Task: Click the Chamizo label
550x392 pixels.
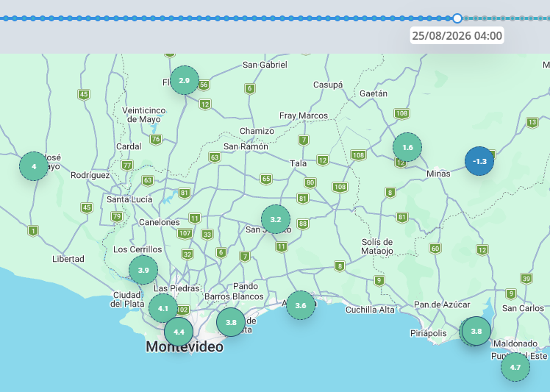Action: pyautogui.click(x=257, y=131)
